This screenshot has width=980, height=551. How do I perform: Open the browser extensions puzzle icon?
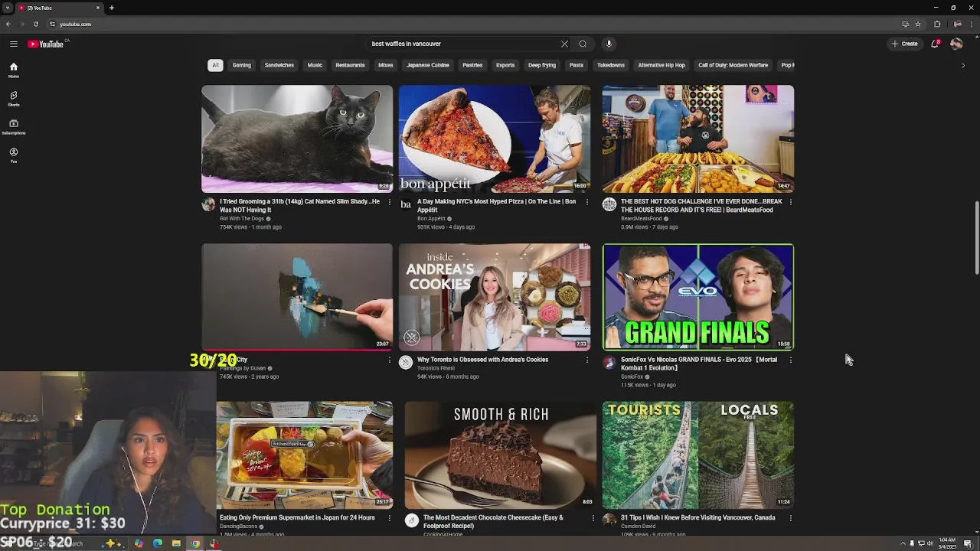(937, 24)
